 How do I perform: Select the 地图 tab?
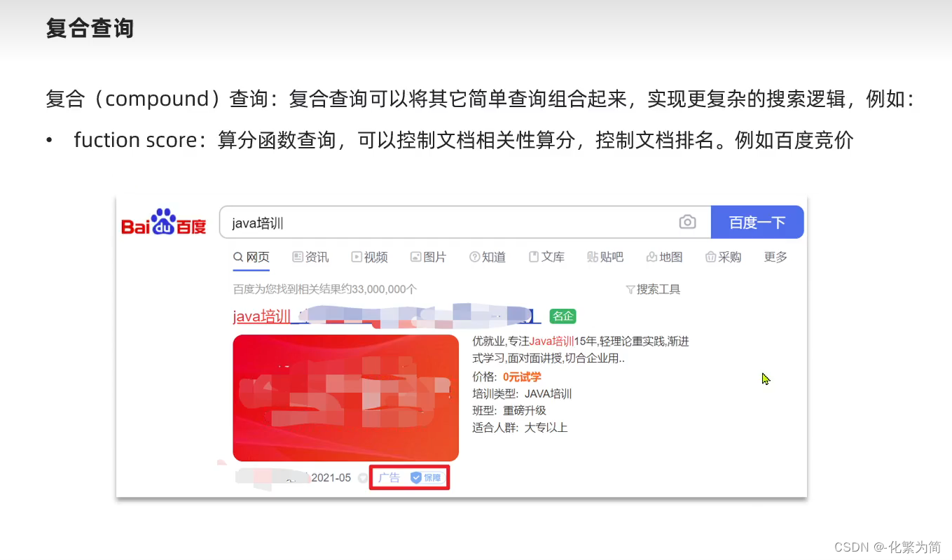[664, 258]
